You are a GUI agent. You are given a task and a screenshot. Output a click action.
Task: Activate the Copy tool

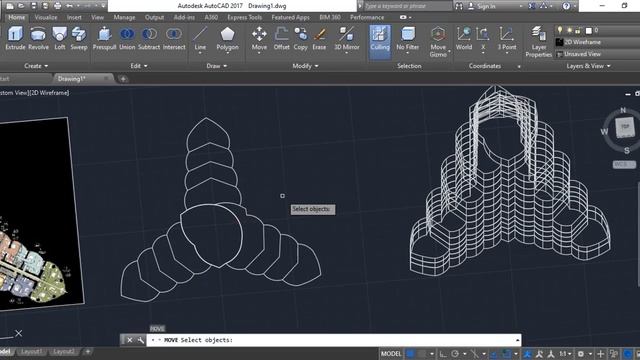tap(300, 38)
